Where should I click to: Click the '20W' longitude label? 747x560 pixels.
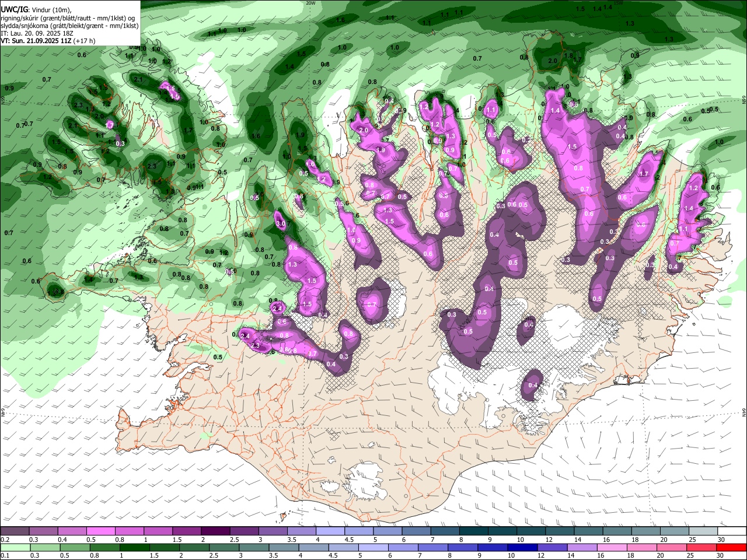[311, 3]
